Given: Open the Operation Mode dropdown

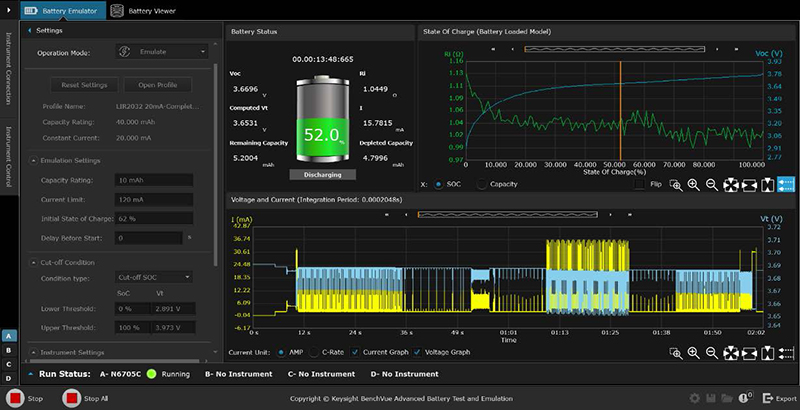Looking at the screenshot, I should (161, 51).
